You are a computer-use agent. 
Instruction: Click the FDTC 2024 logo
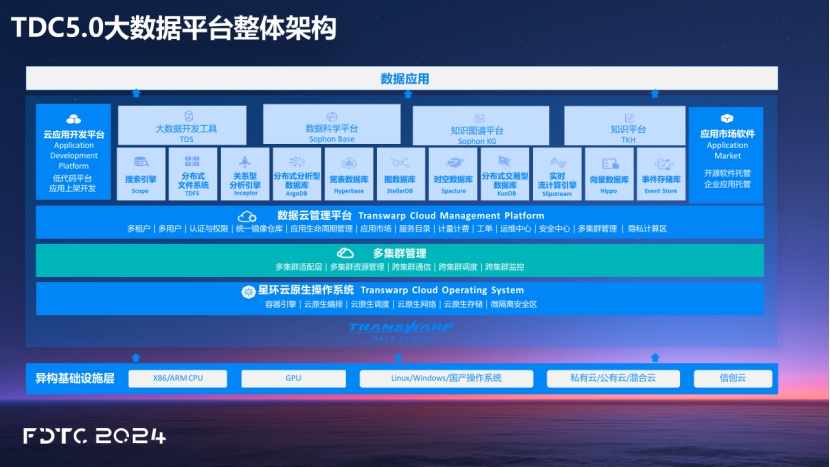tap(95, 436)
